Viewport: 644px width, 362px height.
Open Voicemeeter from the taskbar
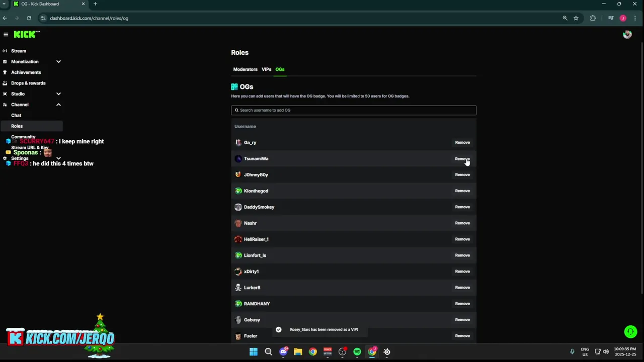[328, 351]
